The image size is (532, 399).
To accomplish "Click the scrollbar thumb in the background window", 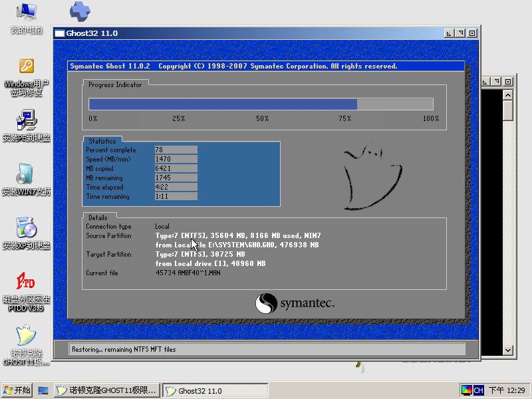I will point(507,110).
